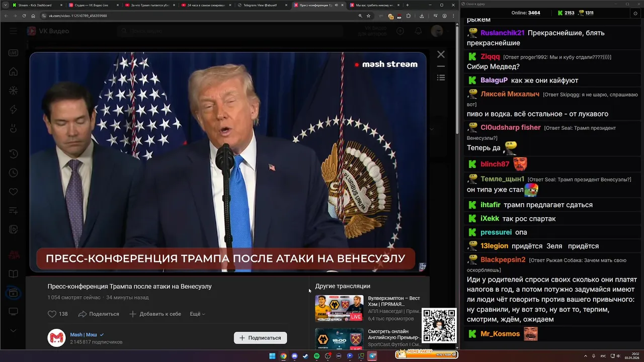
Task: Click Добавить к себе button
Action: point(155,314)
